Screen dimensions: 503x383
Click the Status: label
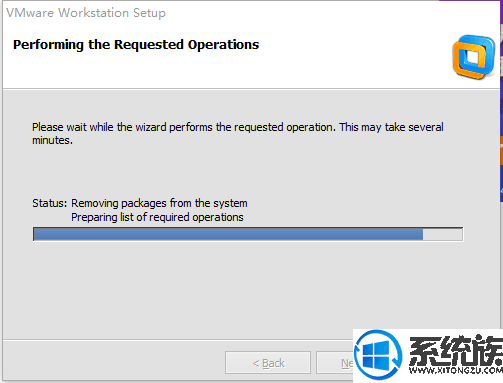tap(49, 203)
